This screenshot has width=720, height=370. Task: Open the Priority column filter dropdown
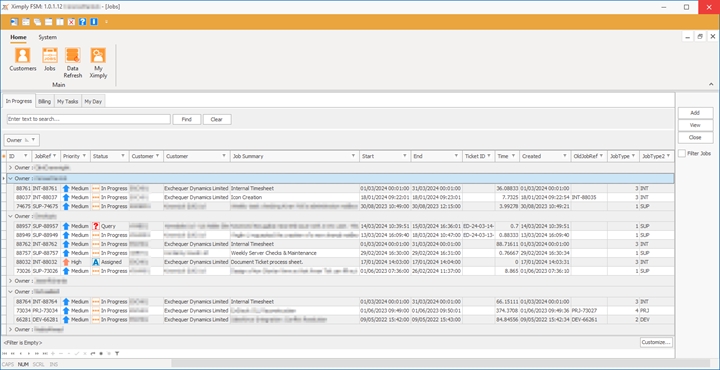(84, 156)
